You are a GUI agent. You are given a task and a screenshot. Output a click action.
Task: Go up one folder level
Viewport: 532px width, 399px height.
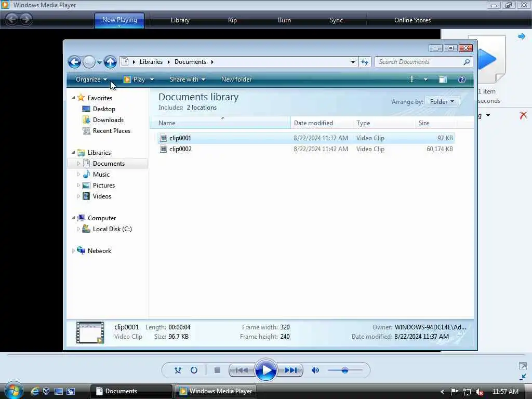coord(110,62)
